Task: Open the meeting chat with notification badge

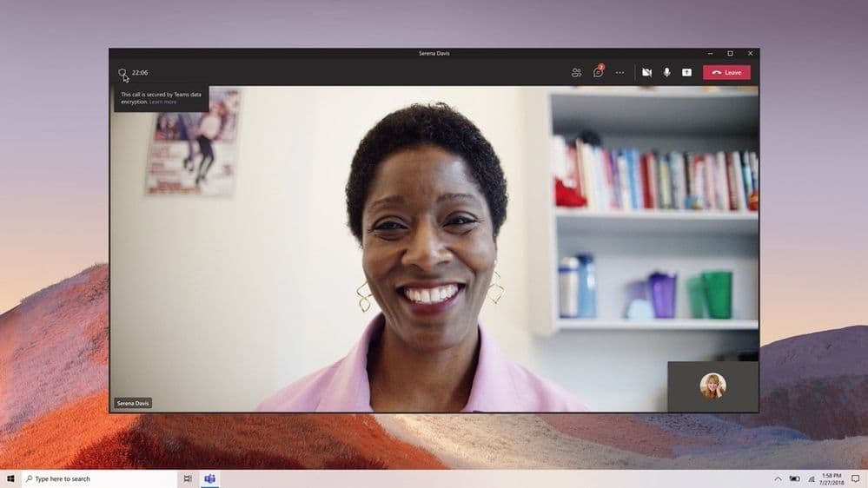Action: (599, 72)
